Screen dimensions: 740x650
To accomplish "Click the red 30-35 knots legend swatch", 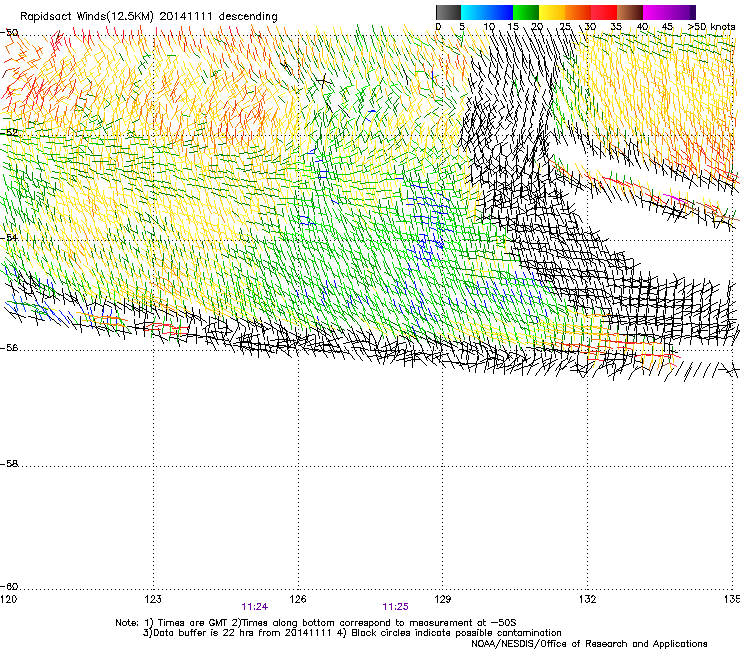I will pos(604,12).
